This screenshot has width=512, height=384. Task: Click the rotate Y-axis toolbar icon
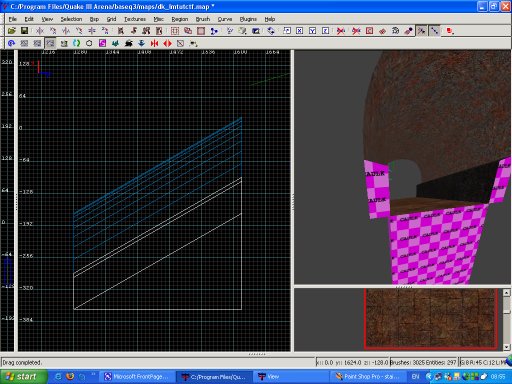(x=79, y=31)
